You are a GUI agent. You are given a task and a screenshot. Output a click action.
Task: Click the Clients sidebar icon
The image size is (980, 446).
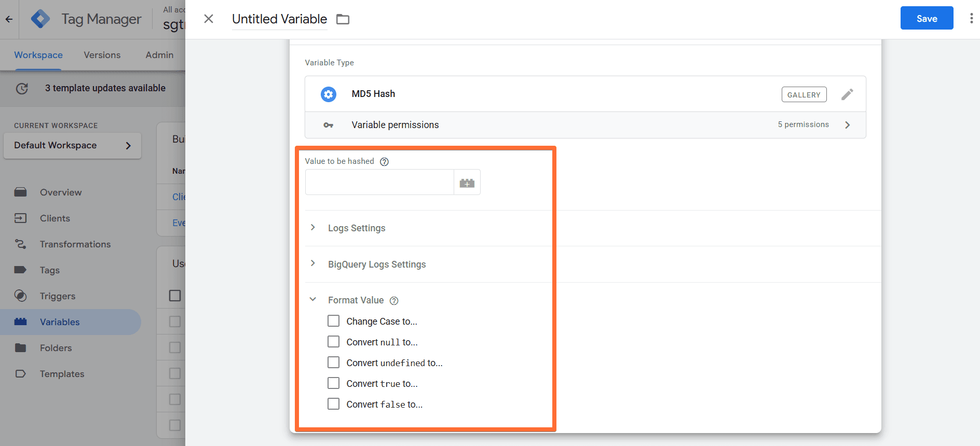tap(21, 218)
